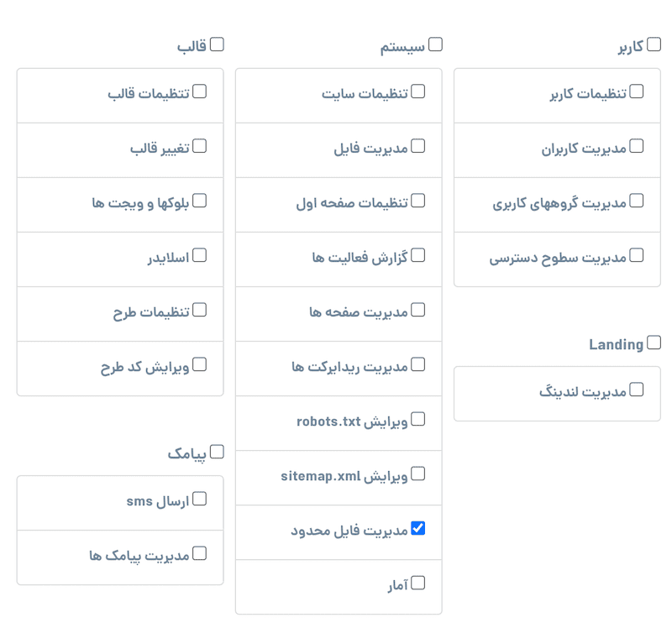Image resolution: width=672 pixels, height=628 pixels.
Task: Select the قالب group checkbox
Action: pos(217,44)
